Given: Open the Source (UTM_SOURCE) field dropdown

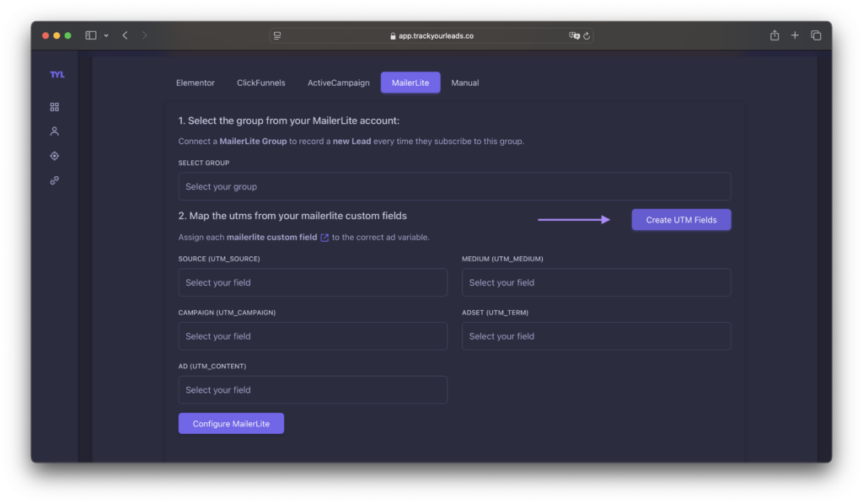Looking at the screenshot, I should (x=313, y=282).
